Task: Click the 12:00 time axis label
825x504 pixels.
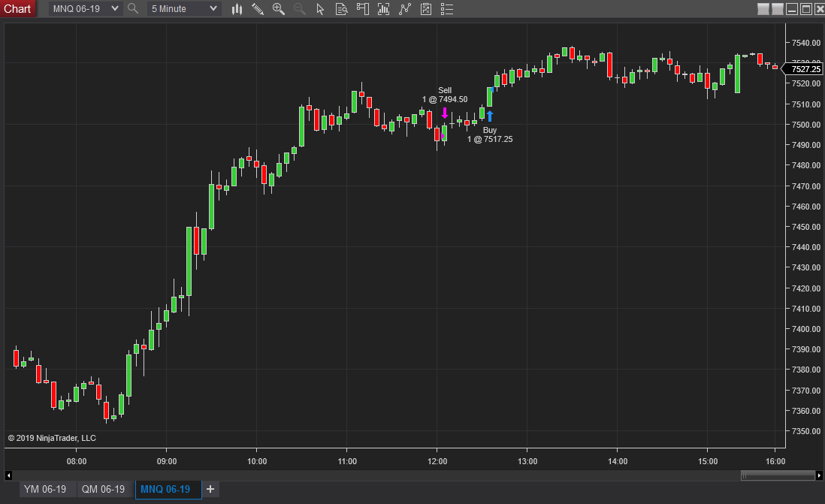Action: tap(437, 461)
